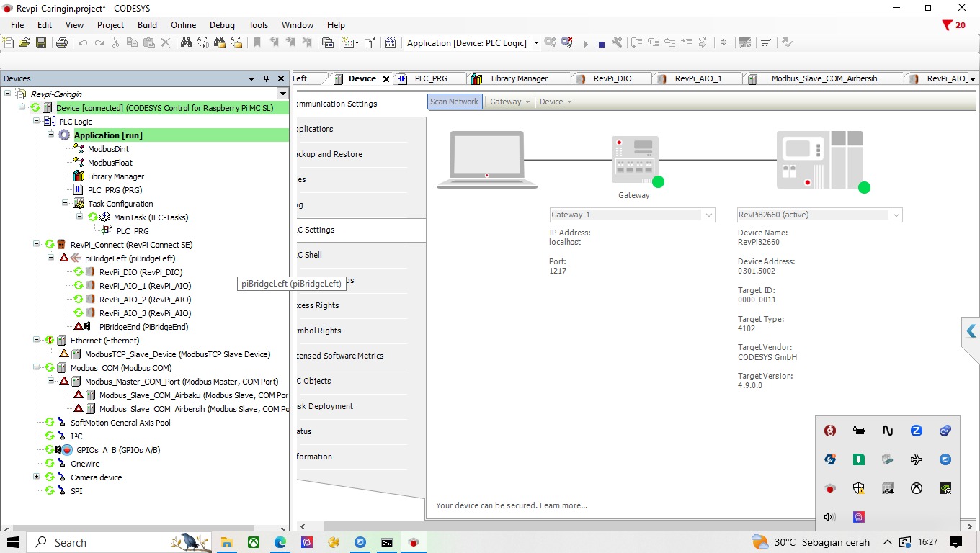Screen dimensions: 980x553
Task: Click the Cut scissors icon
Action: (116, 43)
